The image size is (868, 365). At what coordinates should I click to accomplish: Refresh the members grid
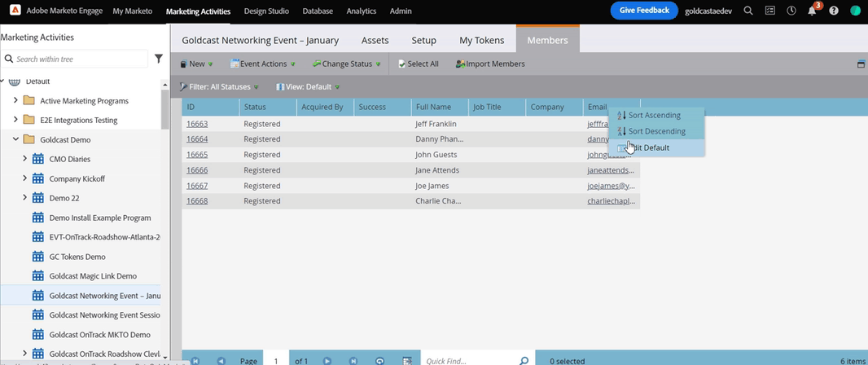[x=379, y=361]
